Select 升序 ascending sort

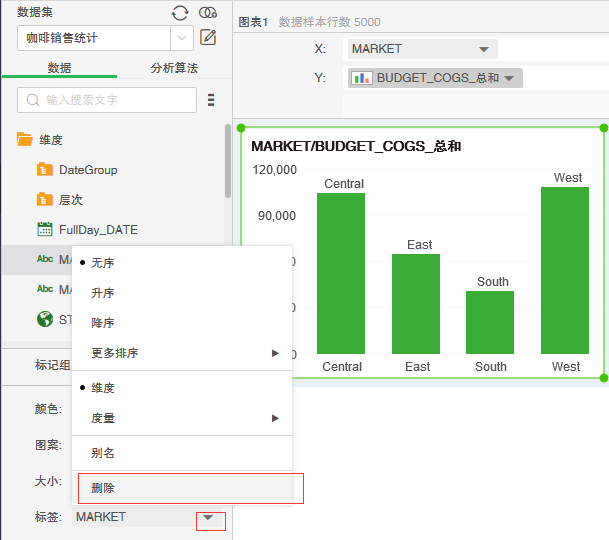click(x=103, y=293)
